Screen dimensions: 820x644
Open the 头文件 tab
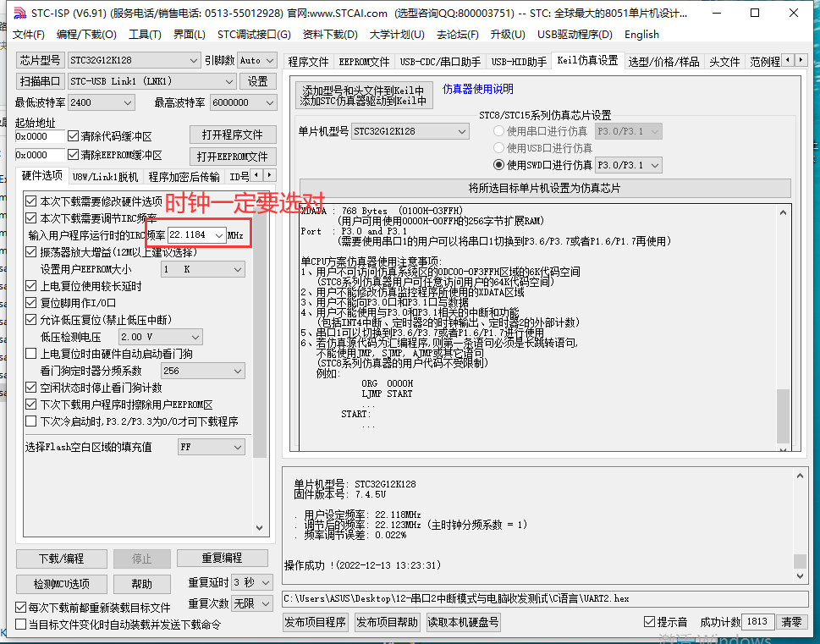click(724, 62)
